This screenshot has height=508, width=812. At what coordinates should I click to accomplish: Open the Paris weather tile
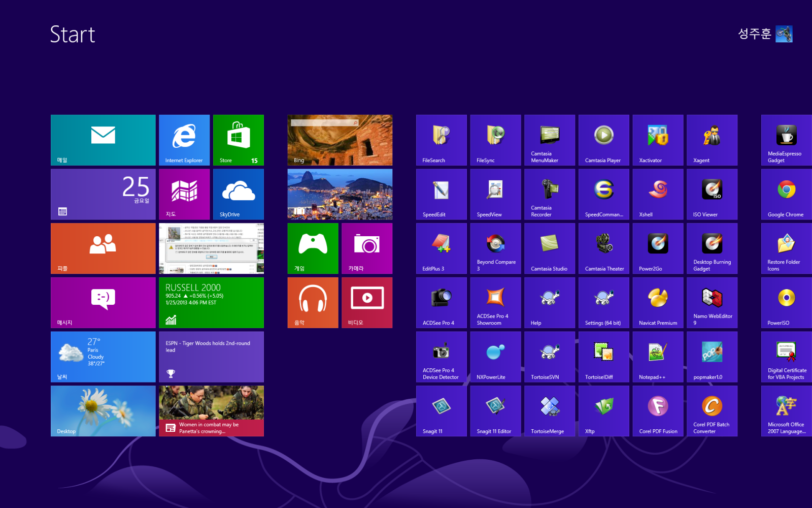tap(103, 357)
